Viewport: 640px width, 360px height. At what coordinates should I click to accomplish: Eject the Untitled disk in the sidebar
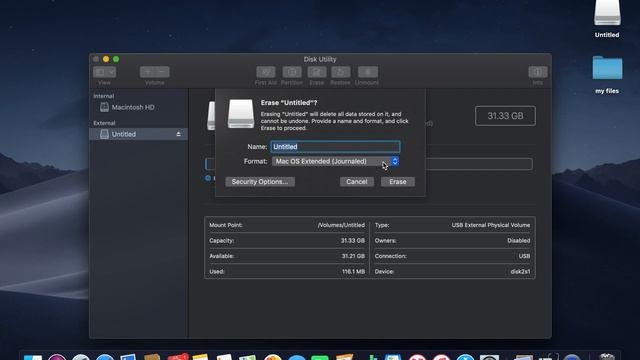tap(178, 134)
